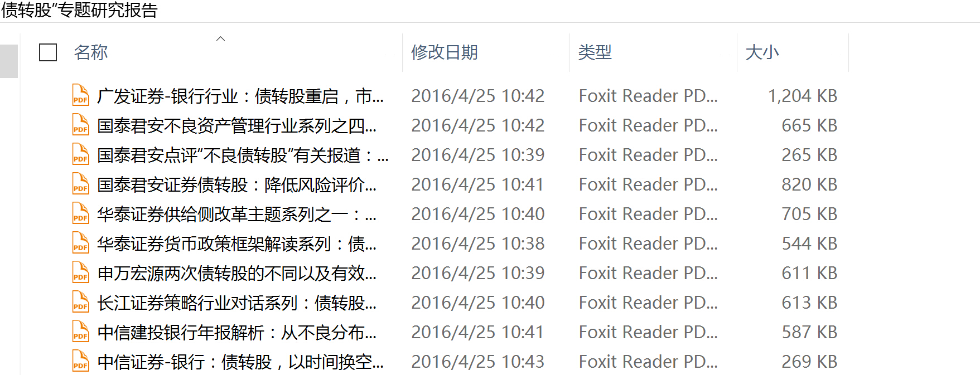This screenshot has height=375, width=980.
Task: Select file 国泰君安证券债转股：降低风险评价
Action: tap(237, 184)
